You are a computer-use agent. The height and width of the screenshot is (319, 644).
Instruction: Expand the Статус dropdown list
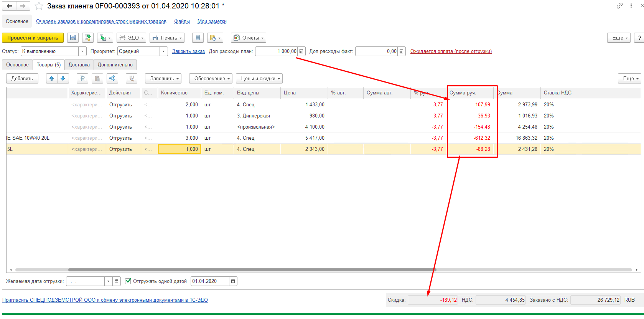[82, 51]
